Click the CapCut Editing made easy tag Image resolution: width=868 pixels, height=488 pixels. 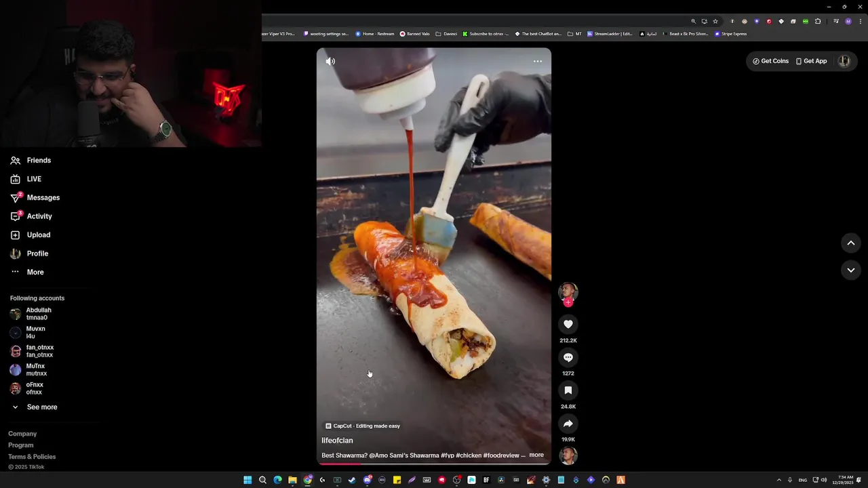pyautogui.click(x=363, y=426)
